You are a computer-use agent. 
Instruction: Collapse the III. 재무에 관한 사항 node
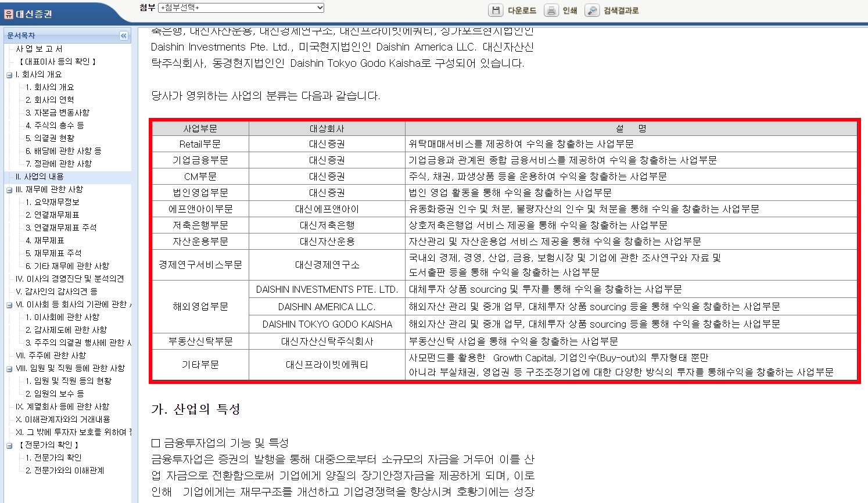point(9,190)
